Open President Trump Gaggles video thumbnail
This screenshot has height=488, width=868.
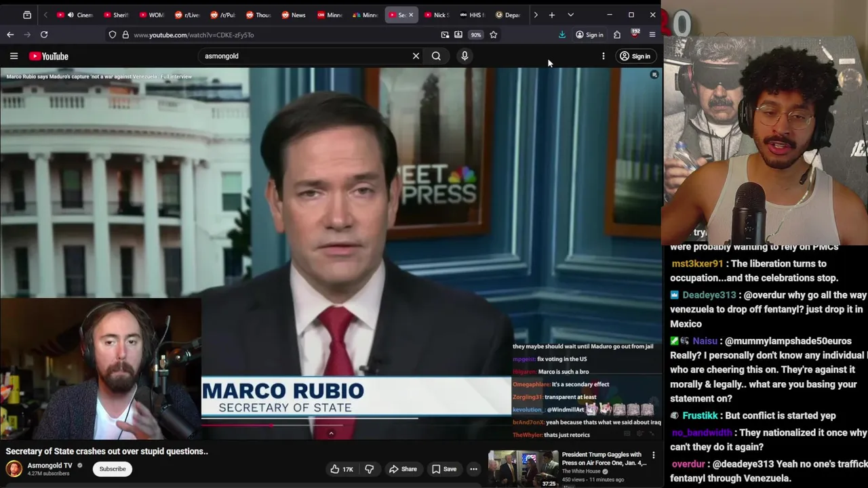click(x=523, y=468)
